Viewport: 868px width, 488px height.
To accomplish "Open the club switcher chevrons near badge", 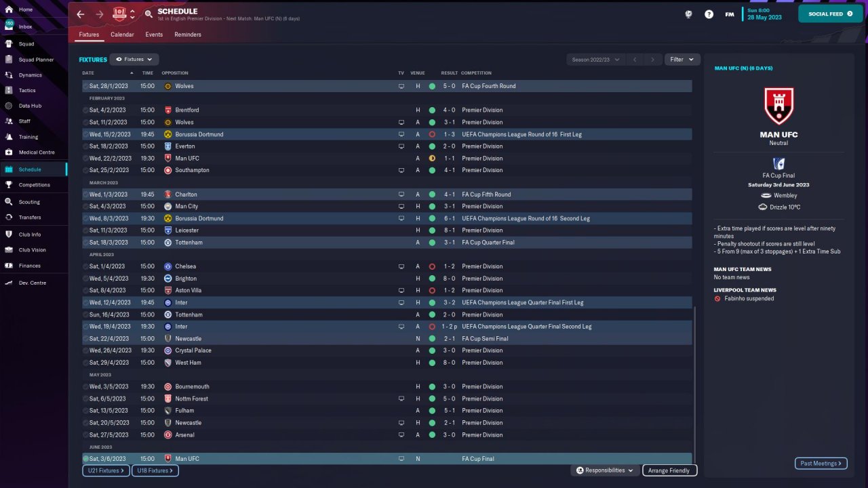I will pyautogui.click(x=132, y=14).
